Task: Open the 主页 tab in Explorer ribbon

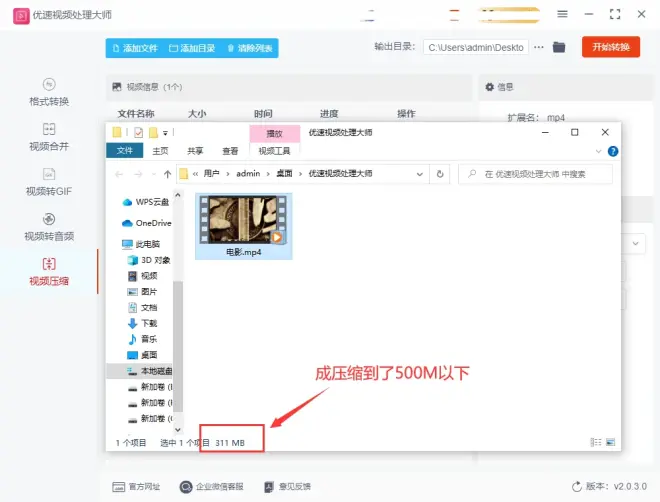Action: click(160, 151)
